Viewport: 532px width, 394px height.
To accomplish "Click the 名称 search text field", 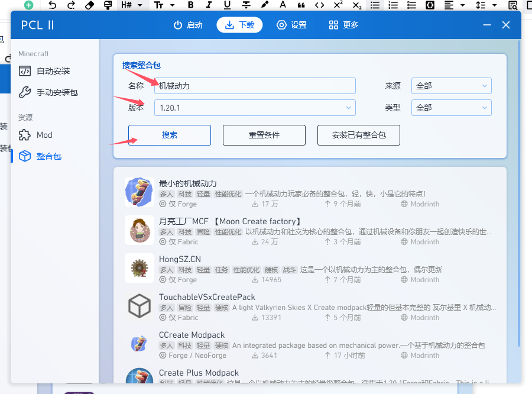I will pyautogui.click(x=255, y=86).
